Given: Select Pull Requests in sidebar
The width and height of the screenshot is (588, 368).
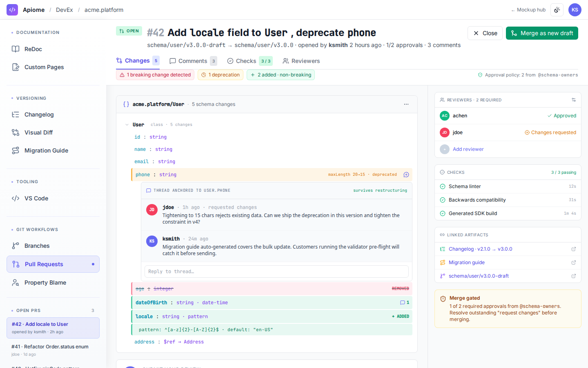Looking at the screenshot, I should [x=53, y=264].
